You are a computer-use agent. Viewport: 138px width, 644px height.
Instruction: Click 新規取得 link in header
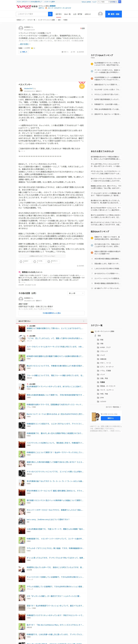tap(53, 6)
